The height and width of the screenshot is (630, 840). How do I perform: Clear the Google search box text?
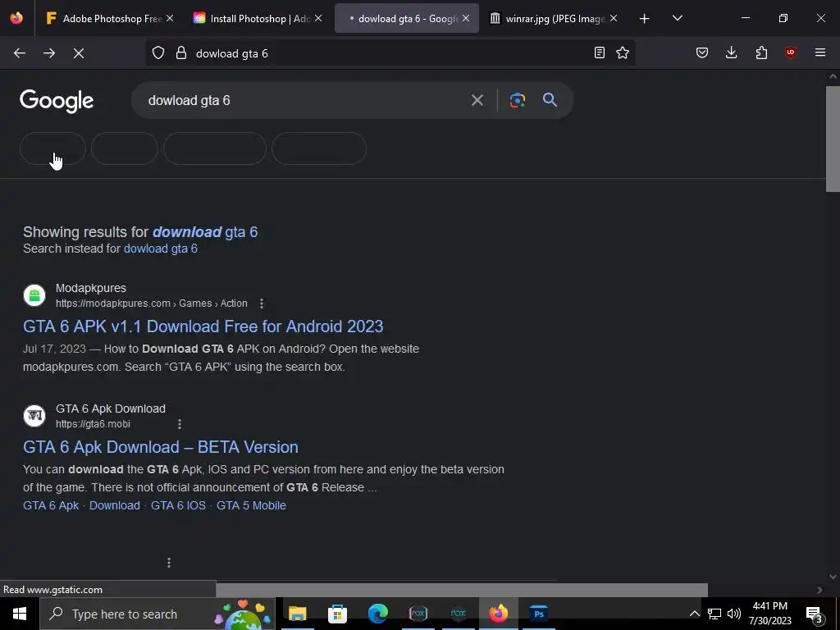[x=477, y=100]
